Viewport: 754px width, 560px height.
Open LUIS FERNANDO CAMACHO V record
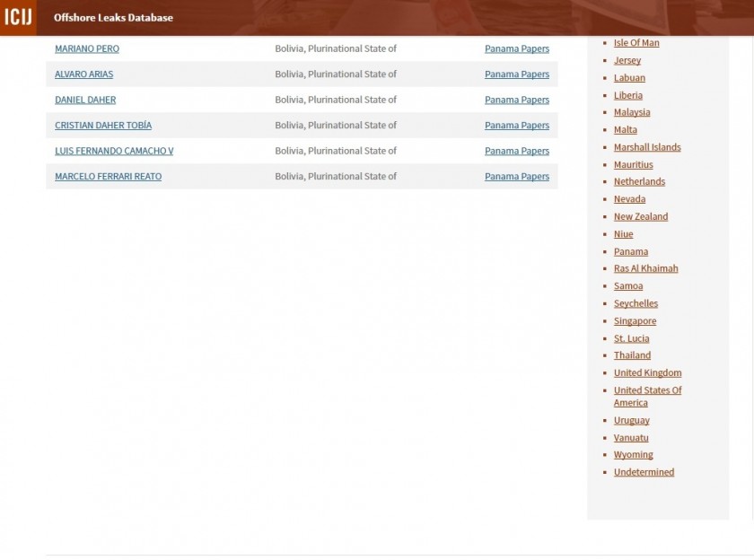coord(114,151)
